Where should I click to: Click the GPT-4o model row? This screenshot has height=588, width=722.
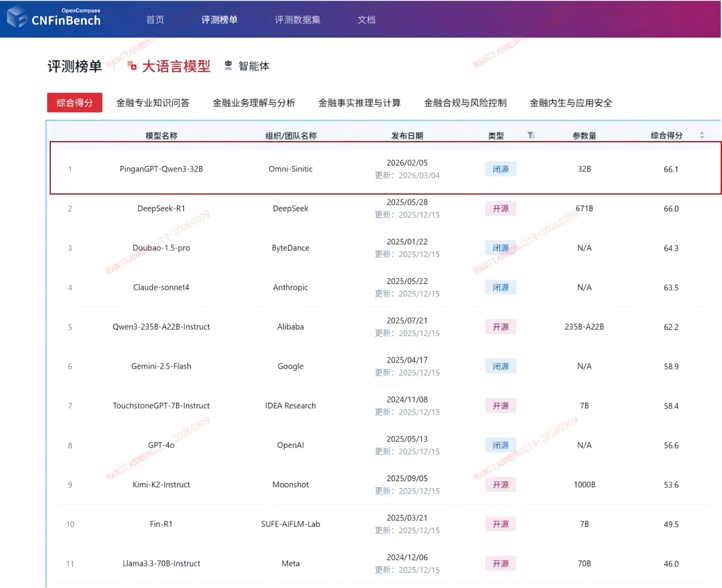point(161,445)
